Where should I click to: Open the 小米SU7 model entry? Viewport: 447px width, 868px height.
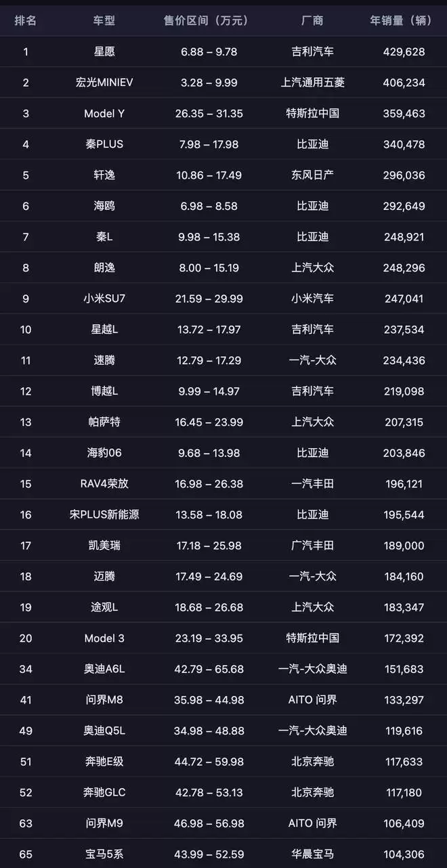[x=104, y=299]
